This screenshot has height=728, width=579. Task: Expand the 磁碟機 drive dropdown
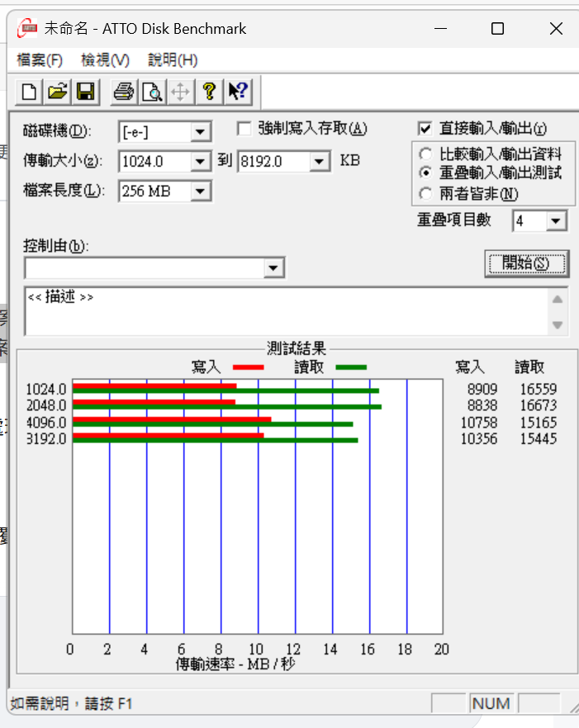(200, 132)
